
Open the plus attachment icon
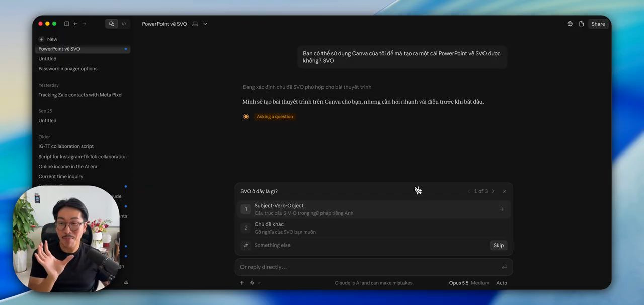coord(242,283)
